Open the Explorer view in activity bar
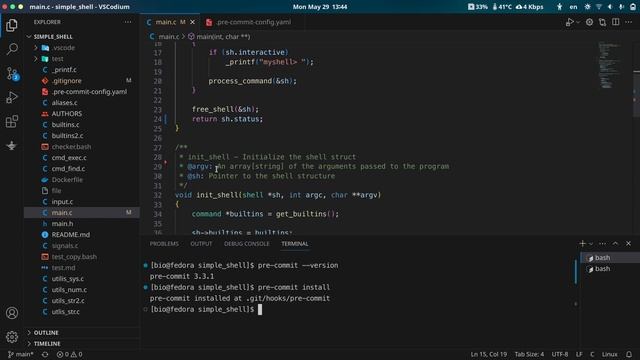This screenshot has width=640, height=360. point(12,25)
